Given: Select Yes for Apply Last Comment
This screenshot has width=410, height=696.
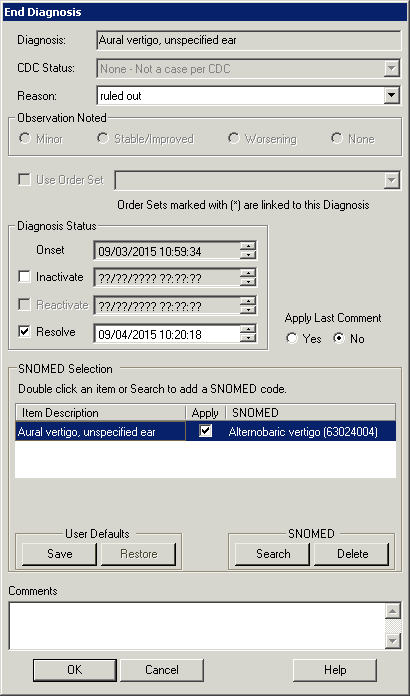Looking at the screenshot, I should pos(292,339).
